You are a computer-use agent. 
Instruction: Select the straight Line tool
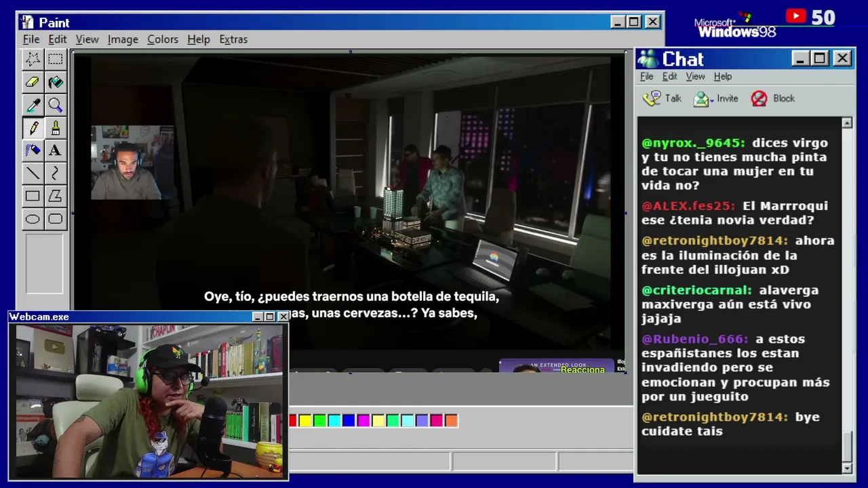tap(33, 174)
